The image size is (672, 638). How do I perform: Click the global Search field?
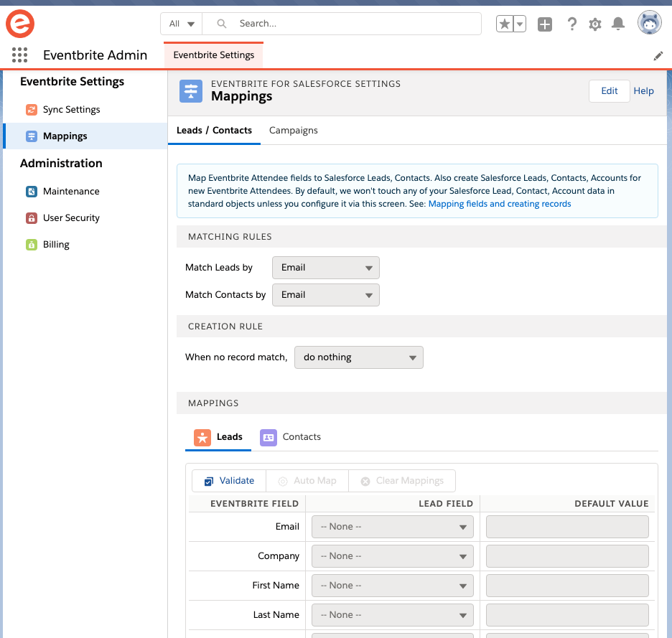[x=342, y=24]
